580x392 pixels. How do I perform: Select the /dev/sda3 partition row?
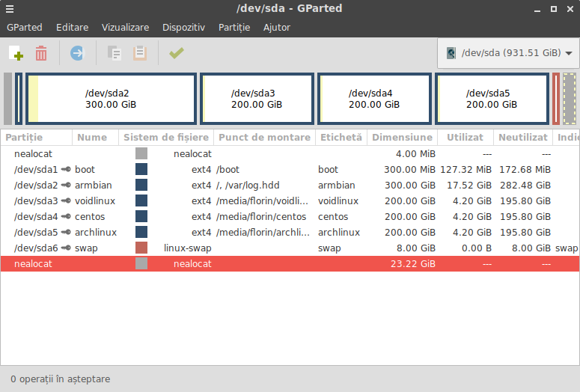290,200
